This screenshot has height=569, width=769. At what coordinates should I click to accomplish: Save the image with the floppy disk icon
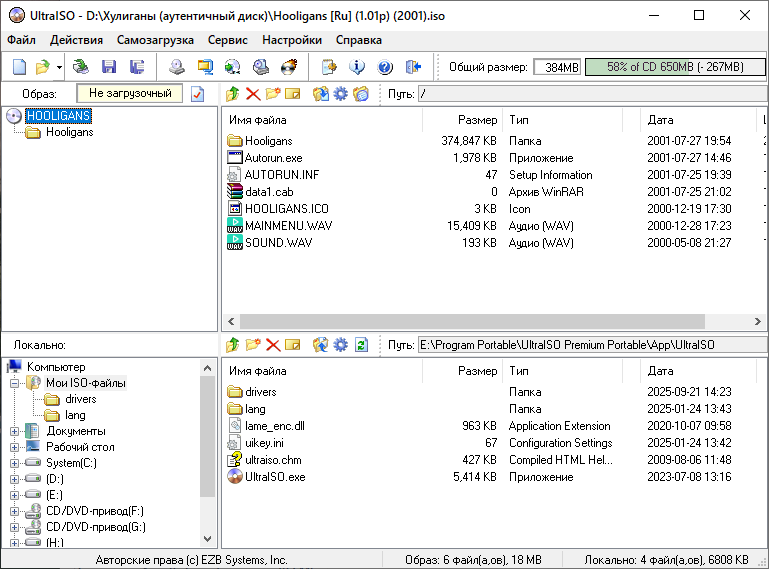109,67
